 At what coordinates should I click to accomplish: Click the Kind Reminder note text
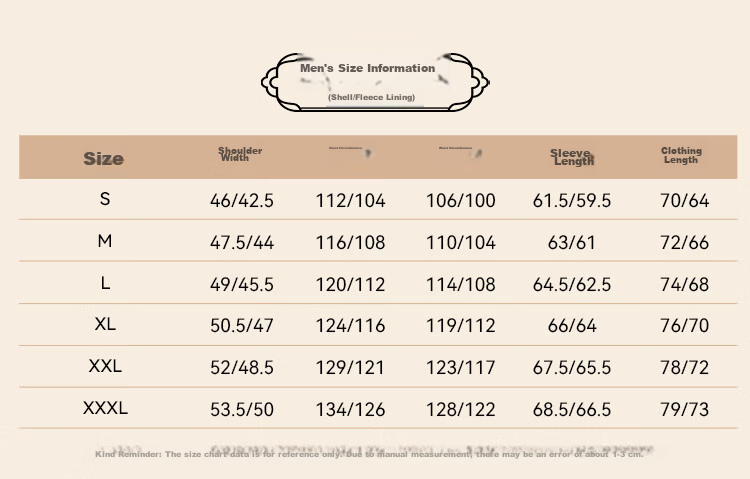[369, 454]
